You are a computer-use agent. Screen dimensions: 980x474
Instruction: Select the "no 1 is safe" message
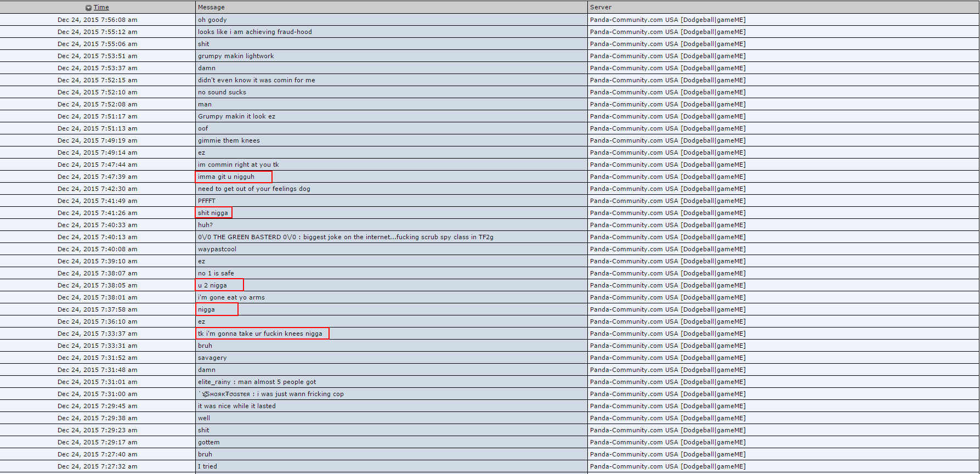[216, 273]
